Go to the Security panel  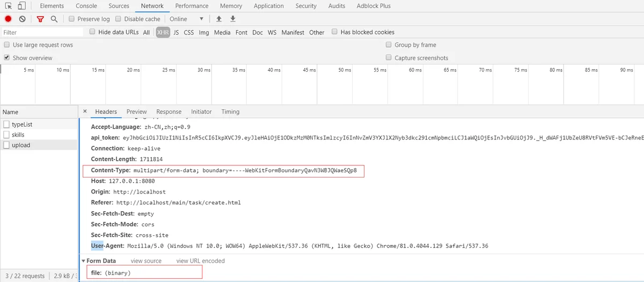point(306,6)
